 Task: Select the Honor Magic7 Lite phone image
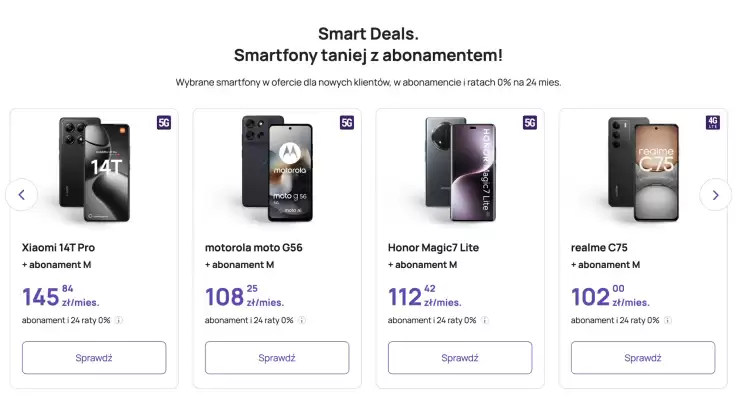pos(460,168)
